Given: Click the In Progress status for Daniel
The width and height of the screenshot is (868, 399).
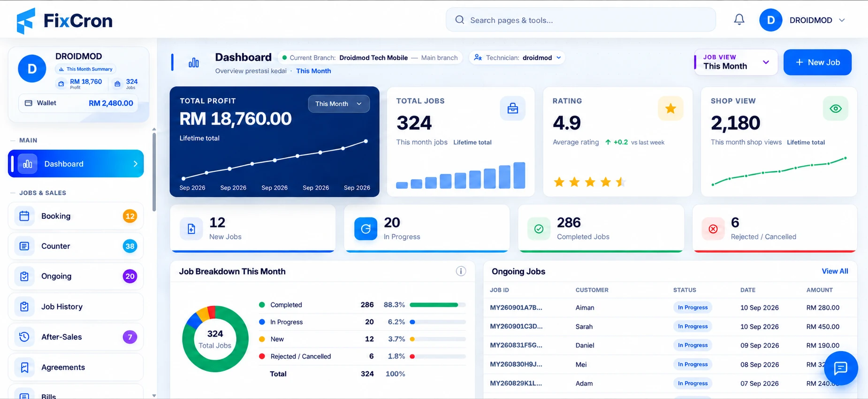Looking at the screenshot, I should 693,345.
